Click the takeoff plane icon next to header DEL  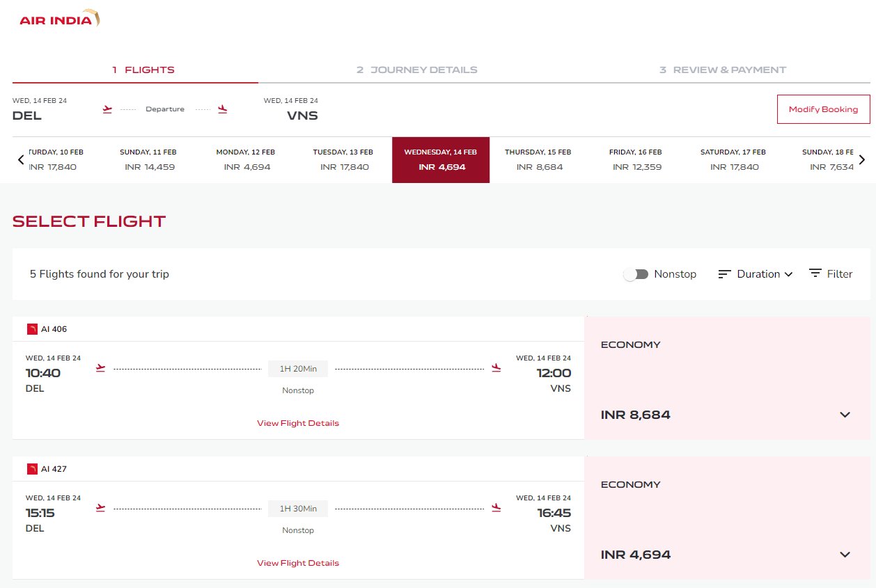107,109
